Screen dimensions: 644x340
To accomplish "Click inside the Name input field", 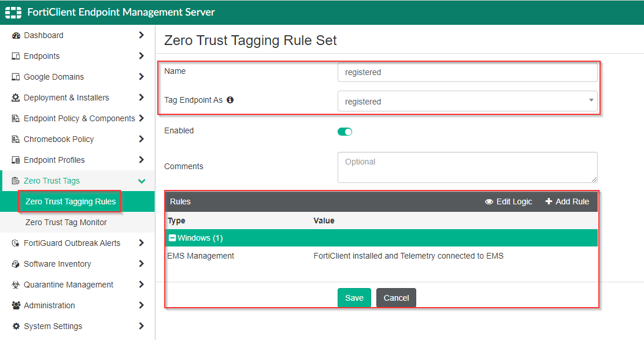I will [467, 72].
